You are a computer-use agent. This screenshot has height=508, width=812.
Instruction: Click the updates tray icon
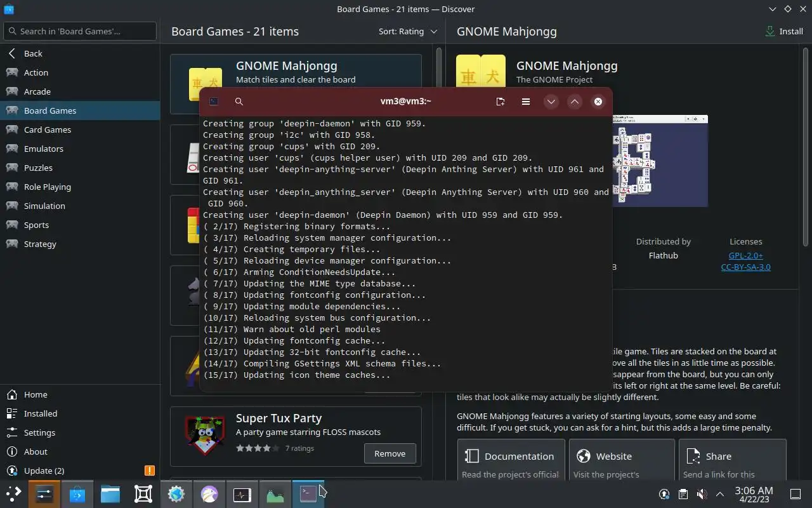(664, 494)
